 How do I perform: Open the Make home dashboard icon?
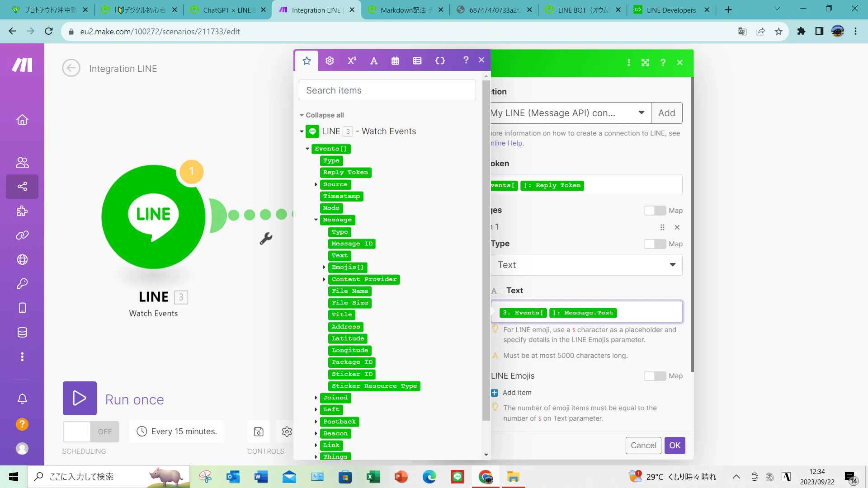[x=22, y=120]
